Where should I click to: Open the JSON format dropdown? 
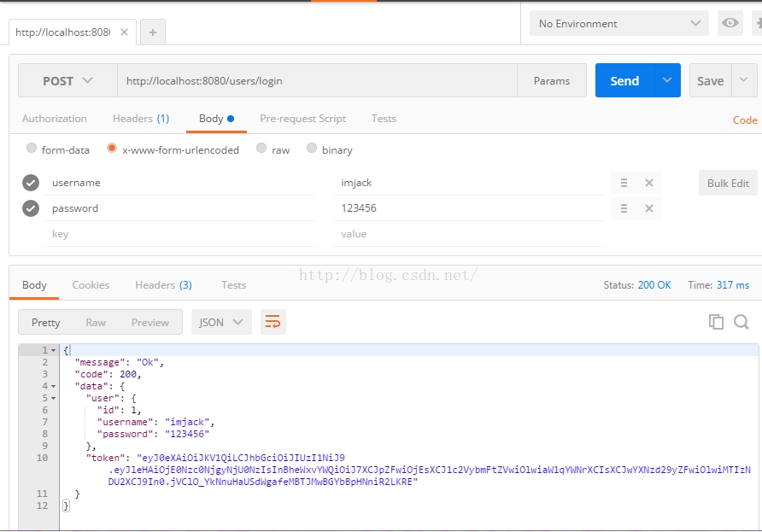tap(221, 322)
